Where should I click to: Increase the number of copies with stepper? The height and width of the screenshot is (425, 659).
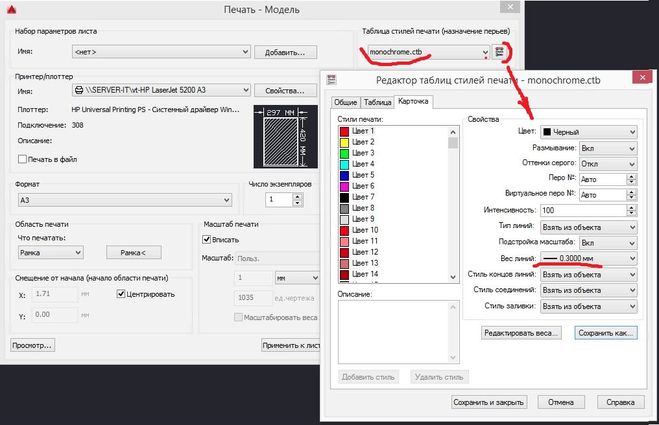(298, 196)
